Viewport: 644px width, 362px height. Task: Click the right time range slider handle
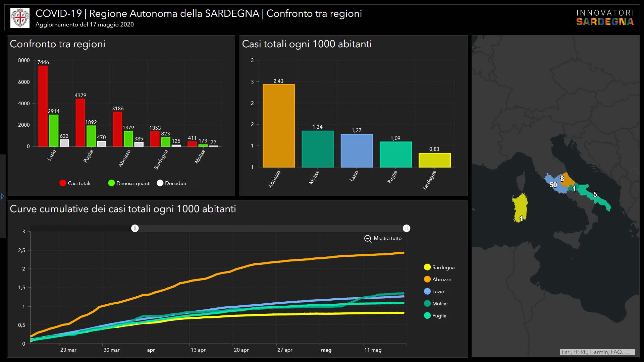[x=407, y=228]
